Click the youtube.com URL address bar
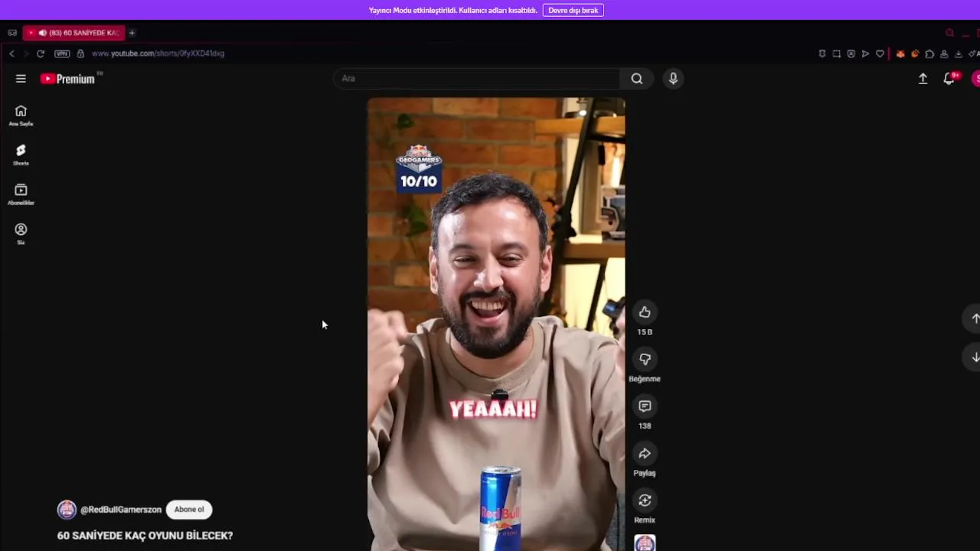Image resolution: width=980 pixels, height=551 pixels. tap(158, 54)
